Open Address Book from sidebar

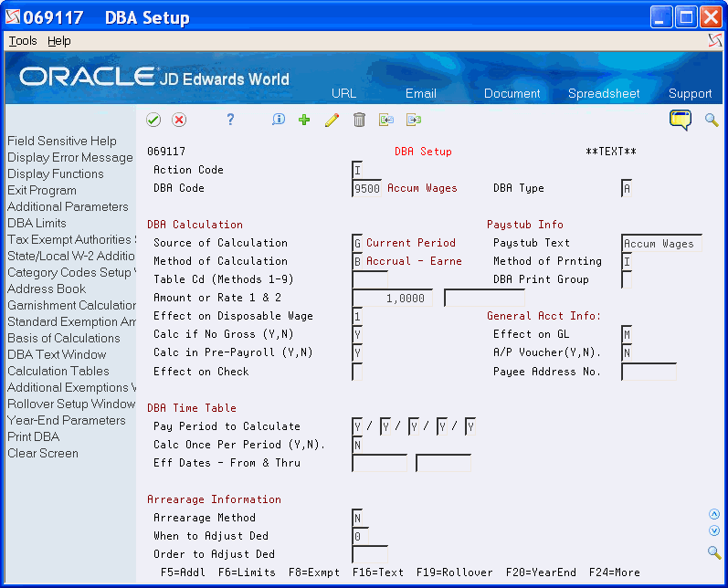(47, 289)
